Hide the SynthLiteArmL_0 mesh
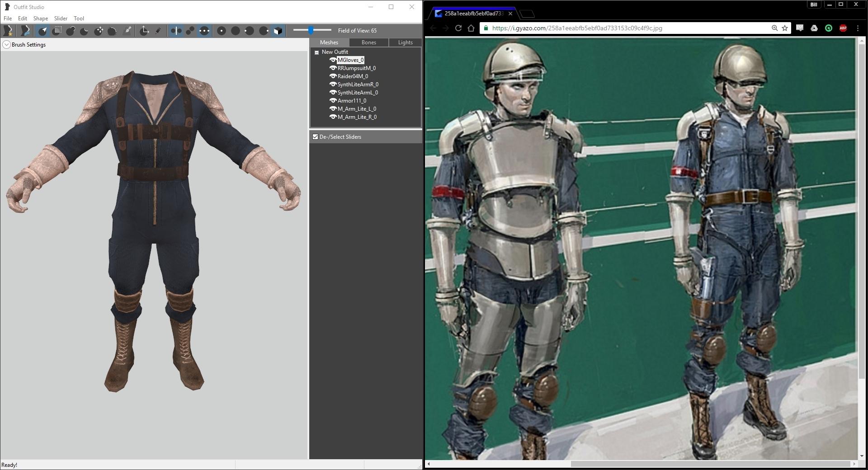 pyautogui.click(x=333, y=93)
